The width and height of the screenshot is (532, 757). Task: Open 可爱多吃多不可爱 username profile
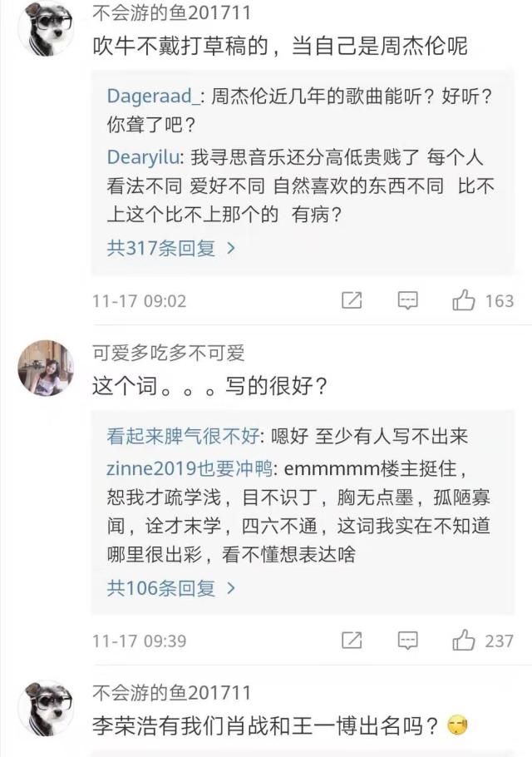coord(169,354)
